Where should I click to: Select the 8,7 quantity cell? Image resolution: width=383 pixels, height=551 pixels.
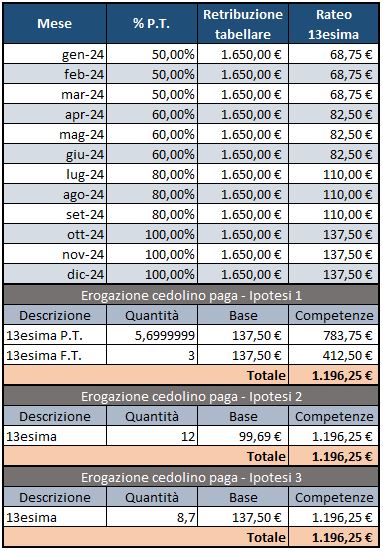(152, 517)
